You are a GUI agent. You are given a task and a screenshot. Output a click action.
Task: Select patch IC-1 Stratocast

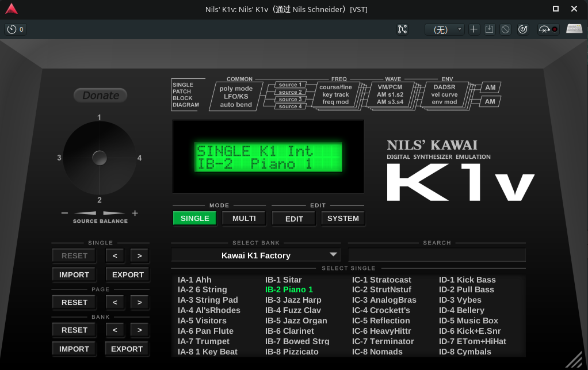381,280
